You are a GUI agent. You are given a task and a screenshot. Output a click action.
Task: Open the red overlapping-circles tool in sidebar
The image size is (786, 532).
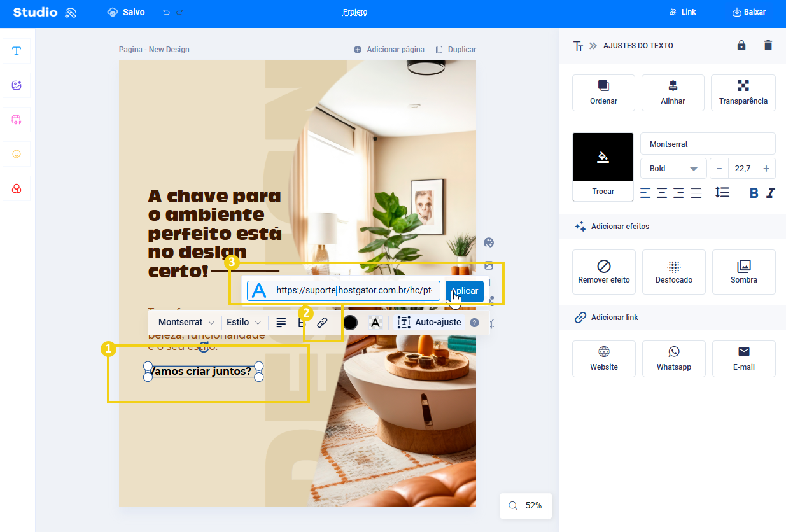[17, 188]
